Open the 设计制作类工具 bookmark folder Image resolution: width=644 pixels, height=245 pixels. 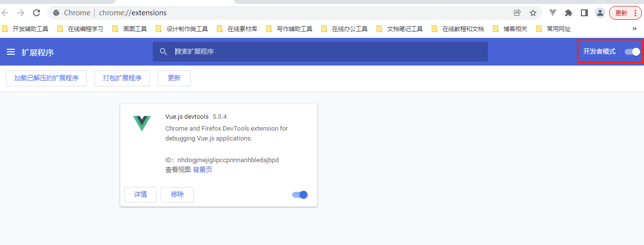point(182,29)
